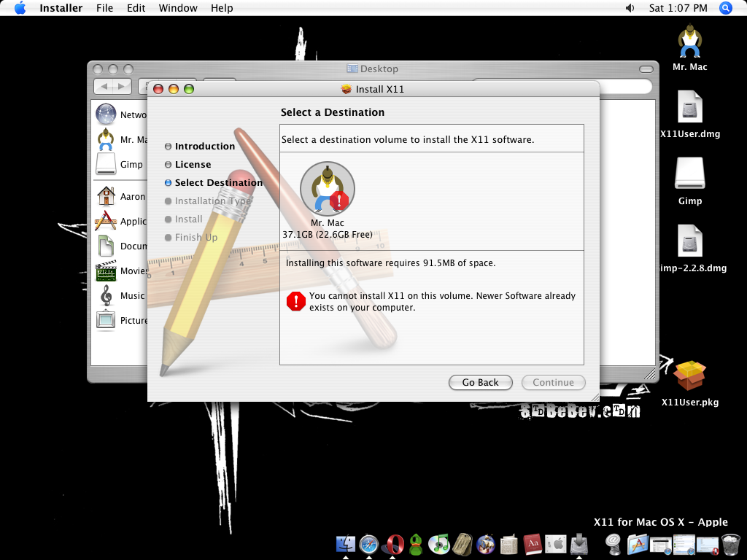Click the Install X11 window title

pos(379,89)
